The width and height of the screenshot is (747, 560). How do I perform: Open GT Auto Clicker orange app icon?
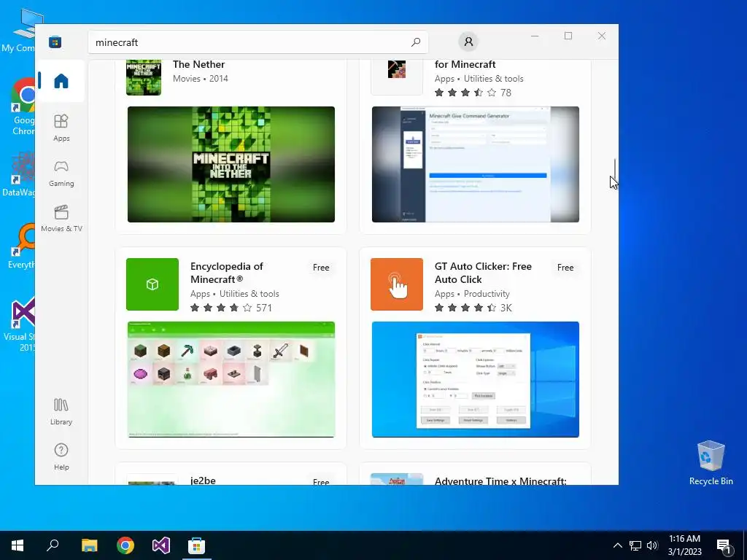(397, 284)
